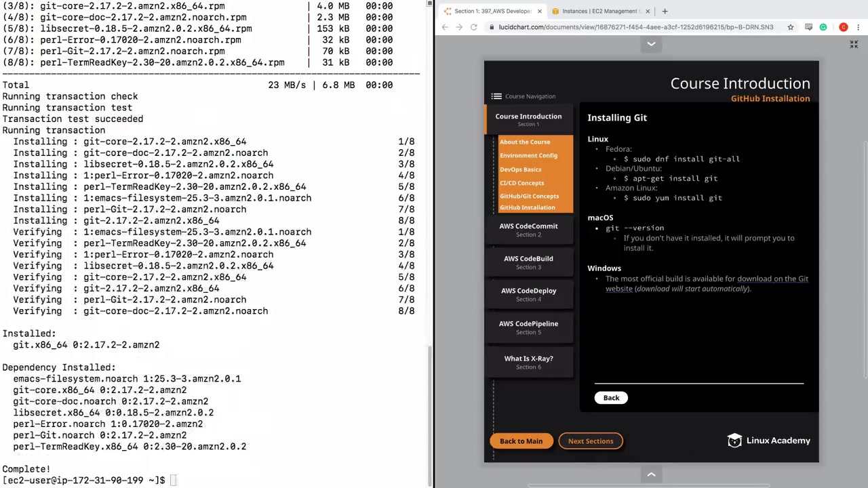
Task: Switch to the Section 1: 397_AWS Developer tab
Action: pyautogui.click(x=493, y=11)
